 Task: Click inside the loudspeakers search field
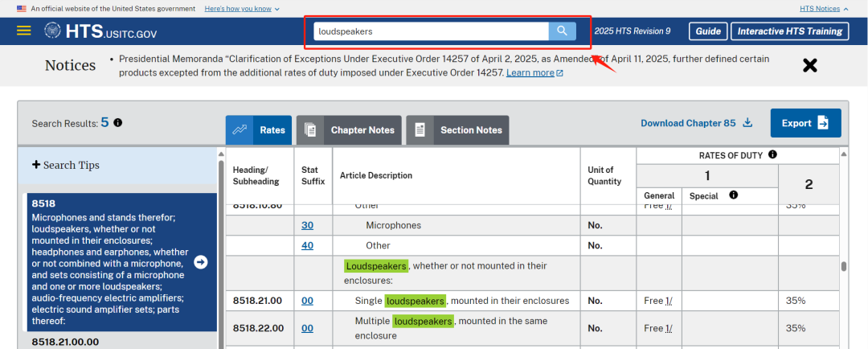431,31
